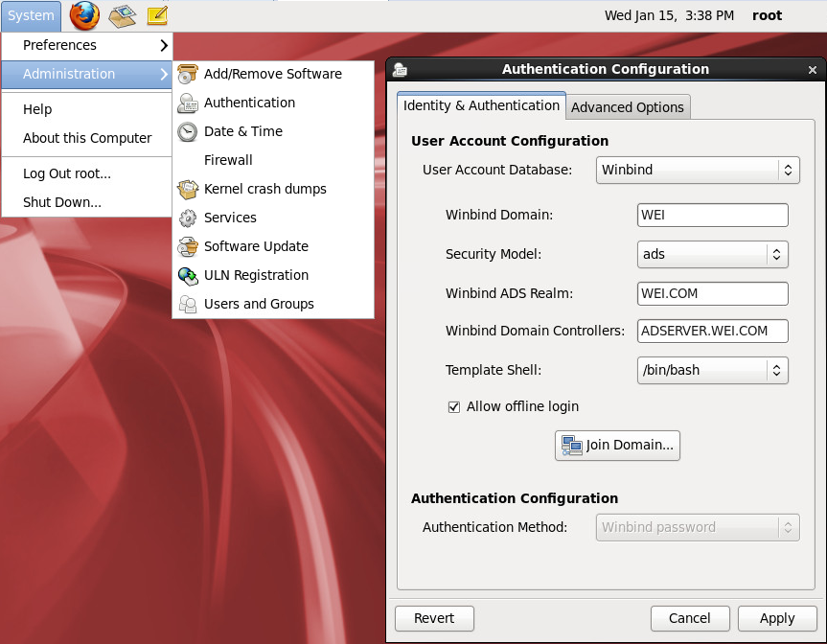This screenshot has height=644, width=827.
Task: Click the Software Update icon
Action: pyautogui.click(x=188, y=247)
